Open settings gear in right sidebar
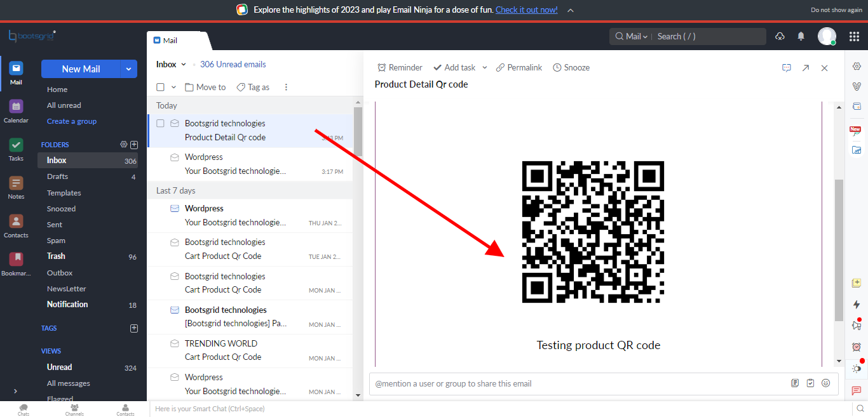 click(857, 66)
